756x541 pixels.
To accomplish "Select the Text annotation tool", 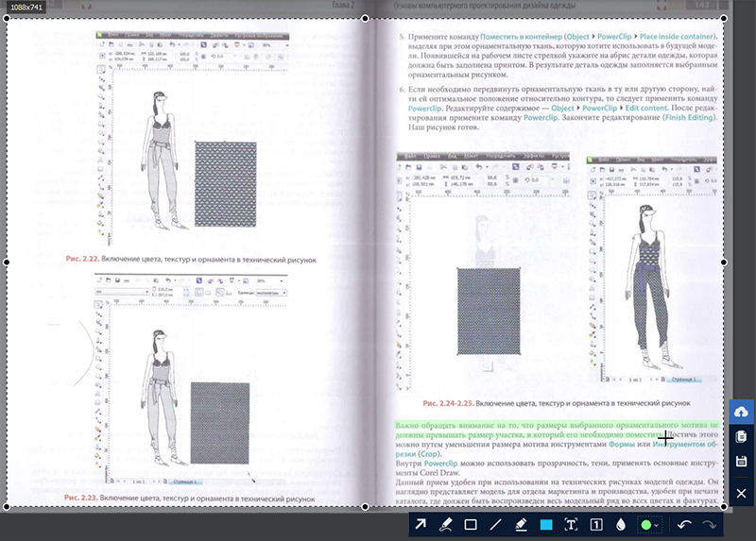I will [x=571, y=525].
